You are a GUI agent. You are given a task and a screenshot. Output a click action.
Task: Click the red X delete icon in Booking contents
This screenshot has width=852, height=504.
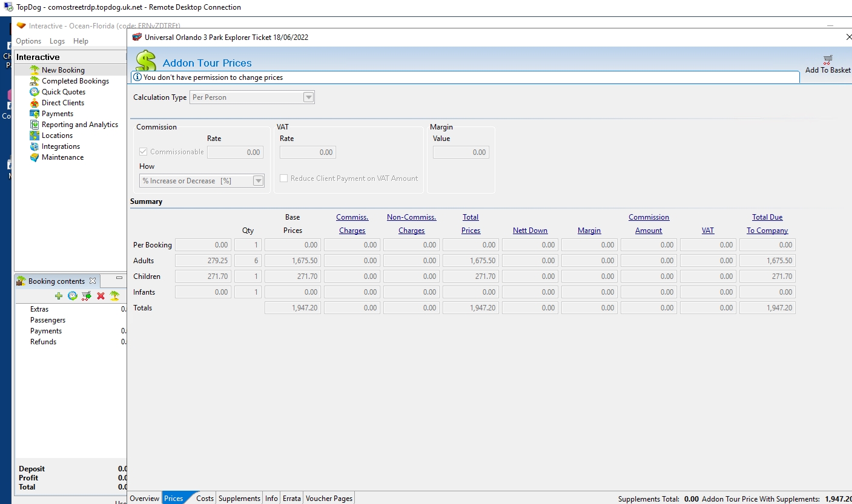click(101, 296)
